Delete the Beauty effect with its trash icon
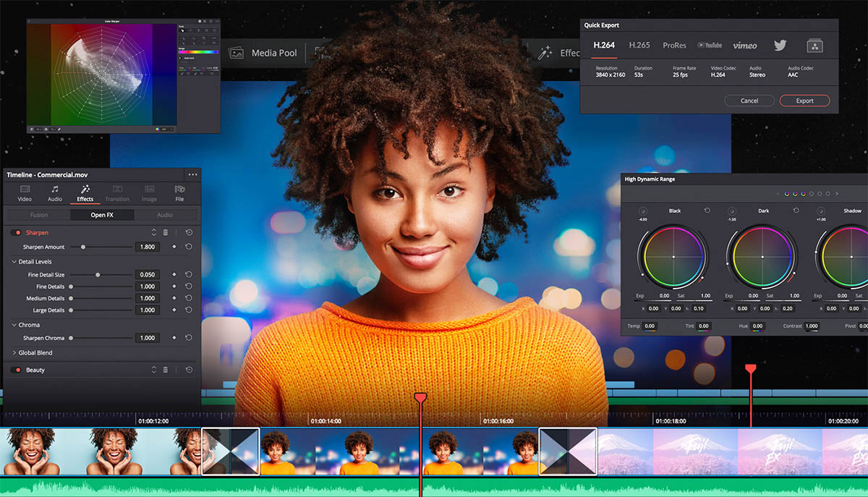Image resolution: width=868 pixels, height=497 pixels. [x=165, y=370]
